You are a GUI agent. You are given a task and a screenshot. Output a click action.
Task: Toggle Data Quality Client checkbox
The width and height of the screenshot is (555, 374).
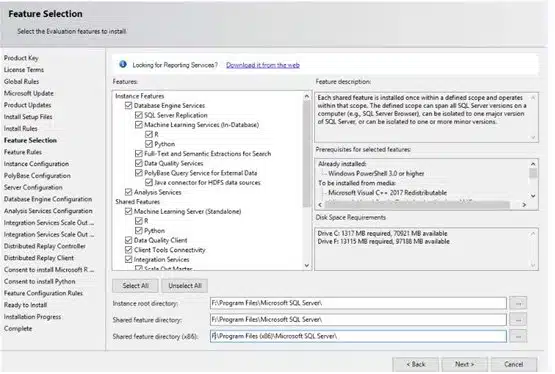click(x=128, y=240)
